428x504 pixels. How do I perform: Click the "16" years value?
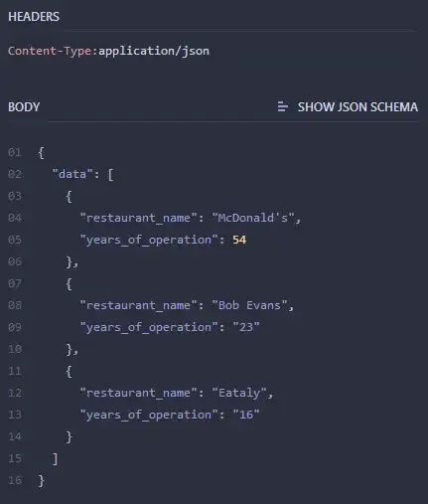click(246, 415)
